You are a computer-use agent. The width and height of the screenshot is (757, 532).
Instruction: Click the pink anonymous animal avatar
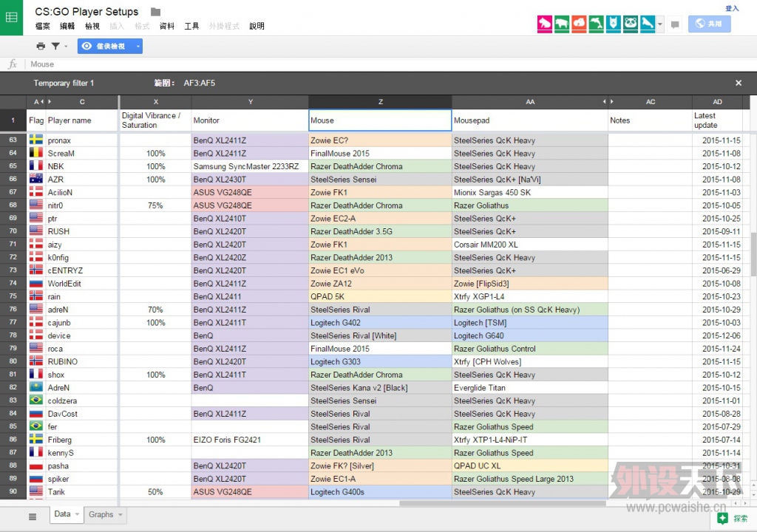pos(545,24)
